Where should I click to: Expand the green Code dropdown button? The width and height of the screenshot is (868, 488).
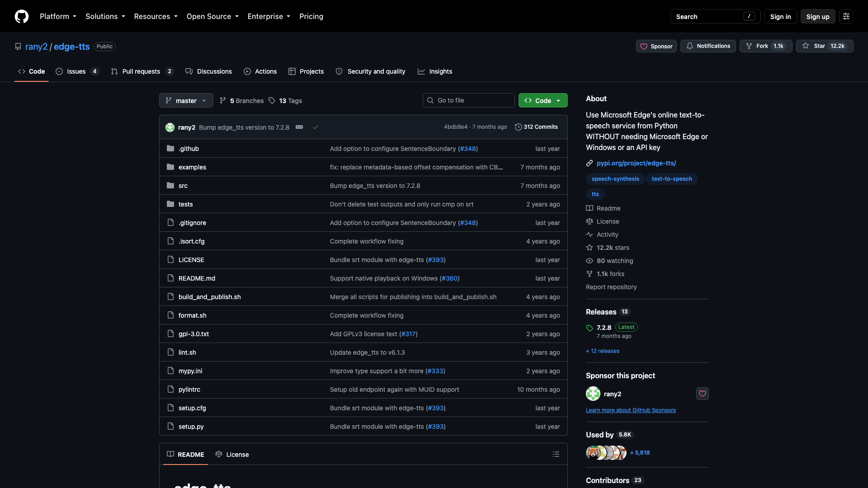point(543,100)
